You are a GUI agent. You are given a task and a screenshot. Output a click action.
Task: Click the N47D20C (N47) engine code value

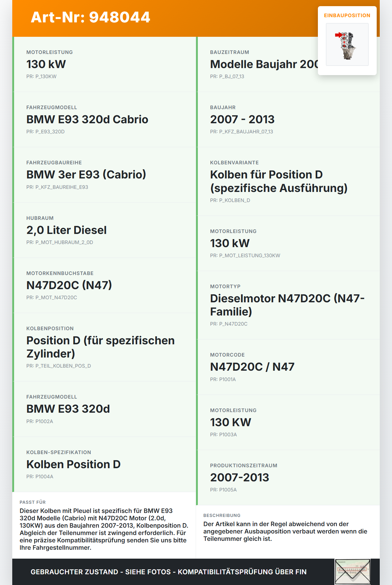click(69, 285)
